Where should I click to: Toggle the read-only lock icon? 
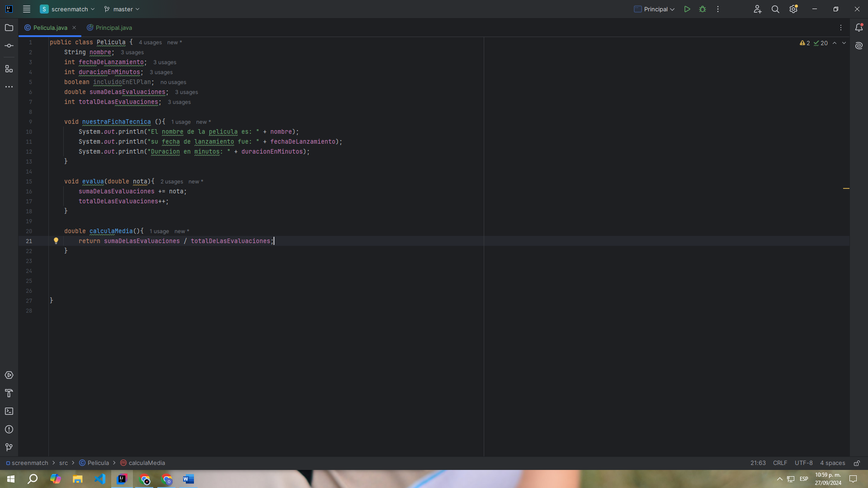pyautogui.click(x=857, y=463)
